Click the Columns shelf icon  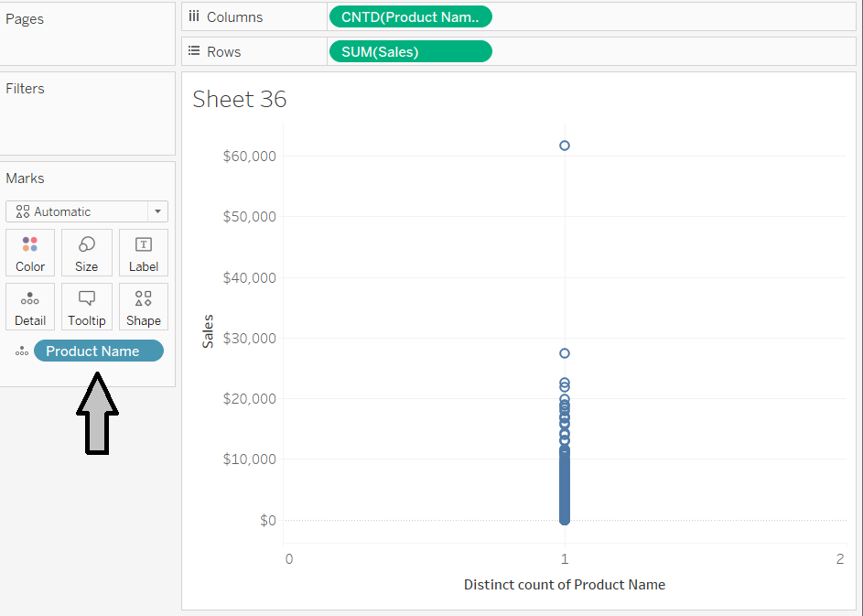[x=194, y=16]
